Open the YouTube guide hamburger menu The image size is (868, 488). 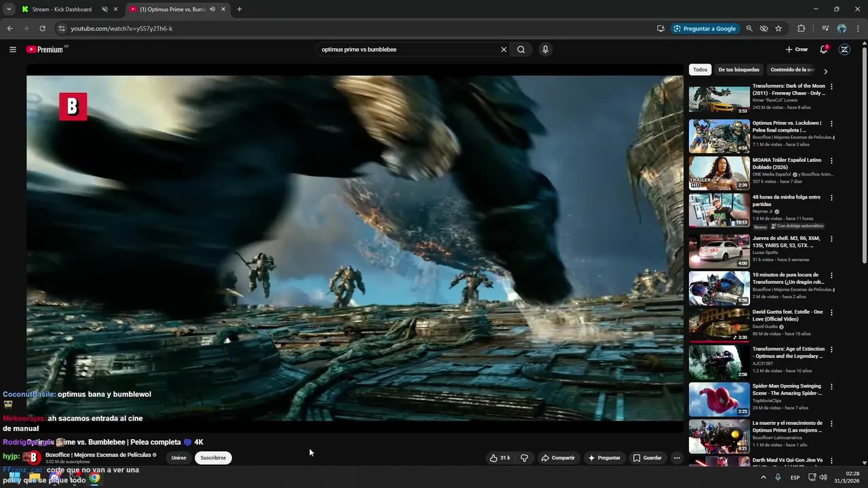coord(13,49)
